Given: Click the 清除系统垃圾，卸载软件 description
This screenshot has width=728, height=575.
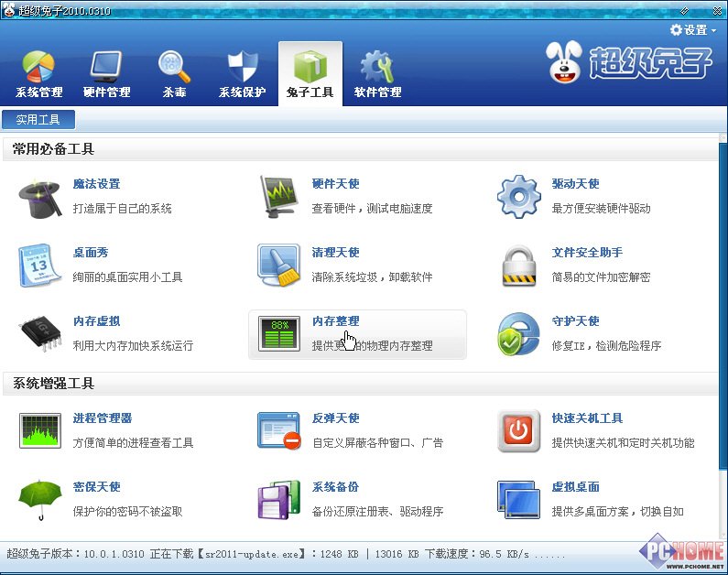Looking at the screenshot, I should 373,277.
